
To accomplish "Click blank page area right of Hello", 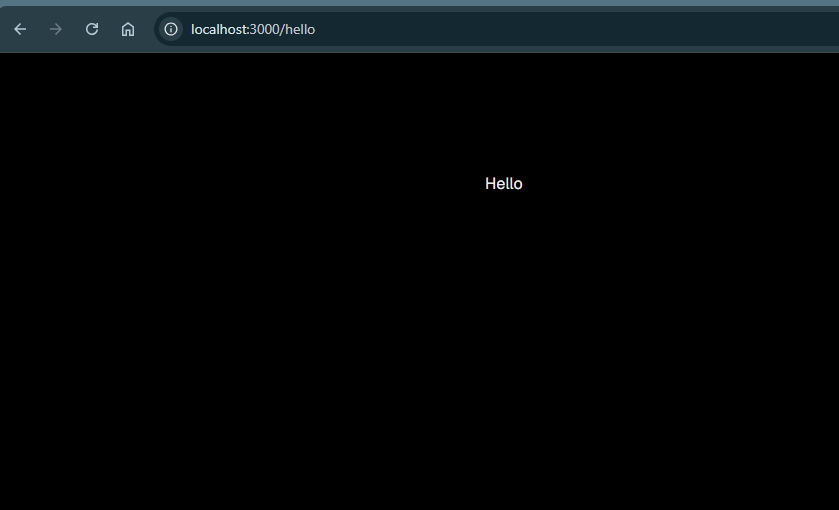I will [700, 184].
